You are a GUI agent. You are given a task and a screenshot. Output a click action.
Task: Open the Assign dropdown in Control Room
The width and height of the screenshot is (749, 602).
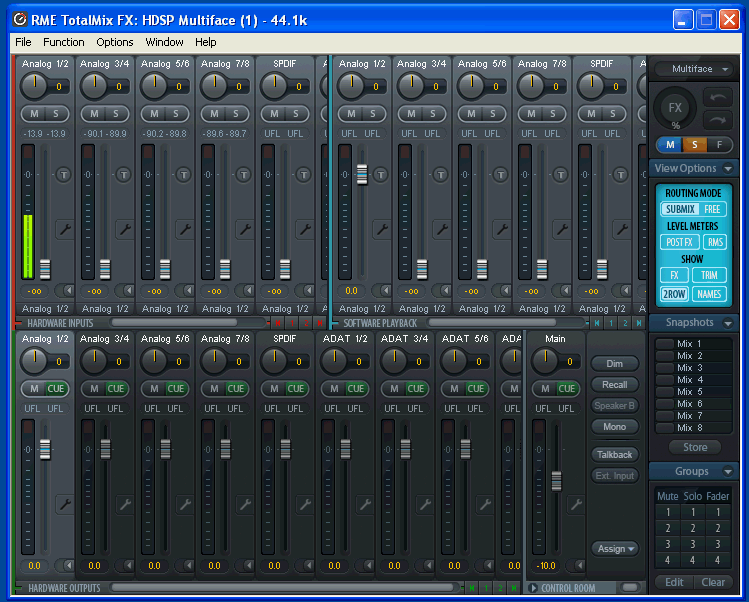615,548
